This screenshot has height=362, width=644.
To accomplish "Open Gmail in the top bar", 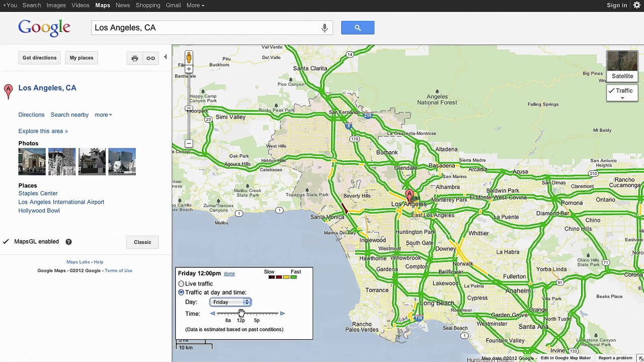I will pos(173,5).
